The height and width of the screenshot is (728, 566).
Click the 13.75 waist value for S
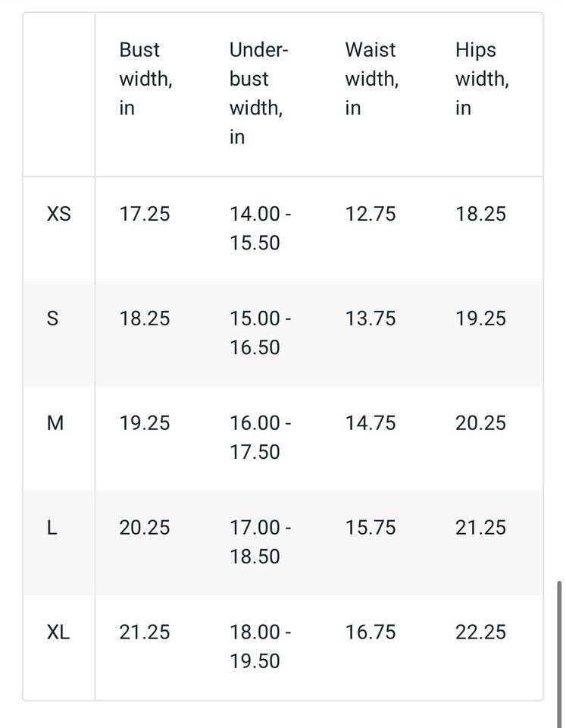371,319
